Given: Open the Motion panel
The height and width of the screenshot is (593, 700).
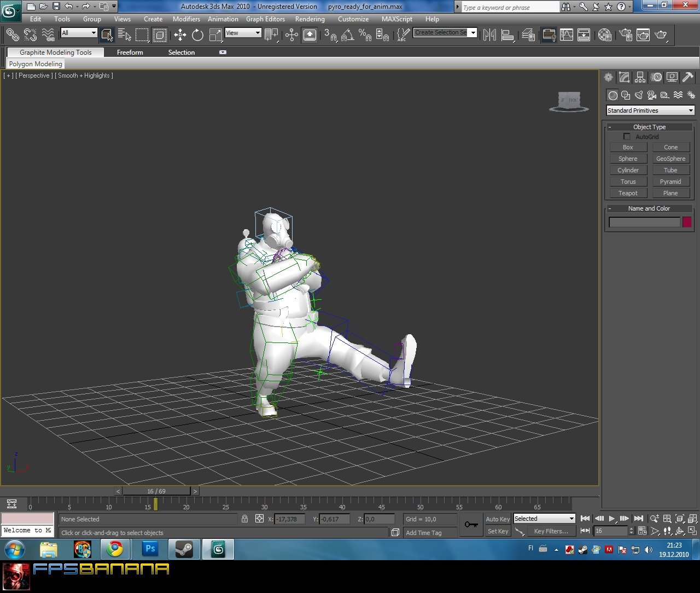Looking at the screenshot, I should click(x=656, y=77).
